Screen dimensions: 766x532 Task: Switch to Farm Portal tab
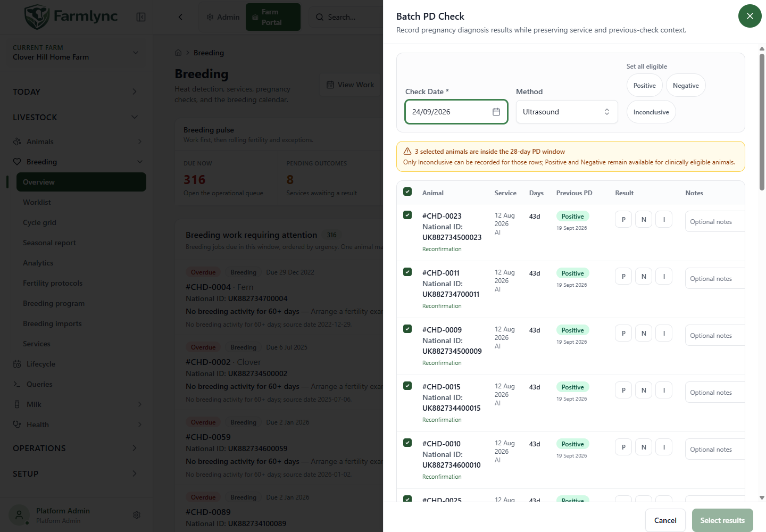[x=273, y=17]
